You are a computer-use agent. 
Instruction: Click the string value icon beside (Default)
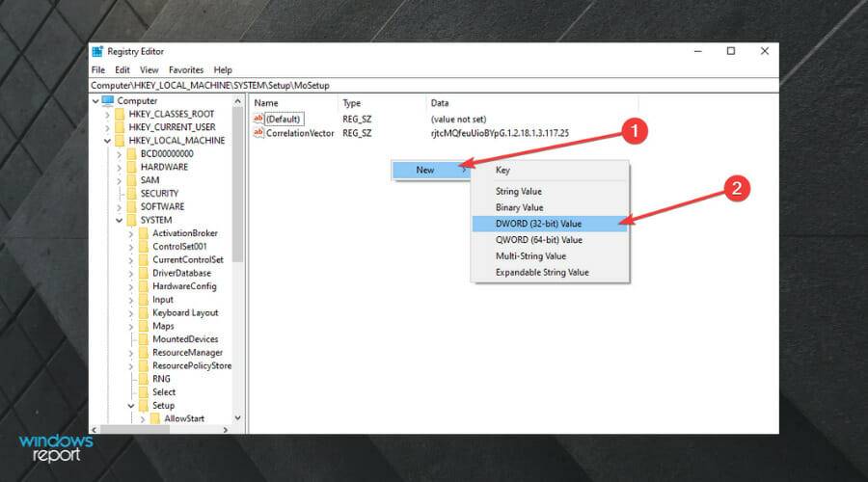pos(258,119)
